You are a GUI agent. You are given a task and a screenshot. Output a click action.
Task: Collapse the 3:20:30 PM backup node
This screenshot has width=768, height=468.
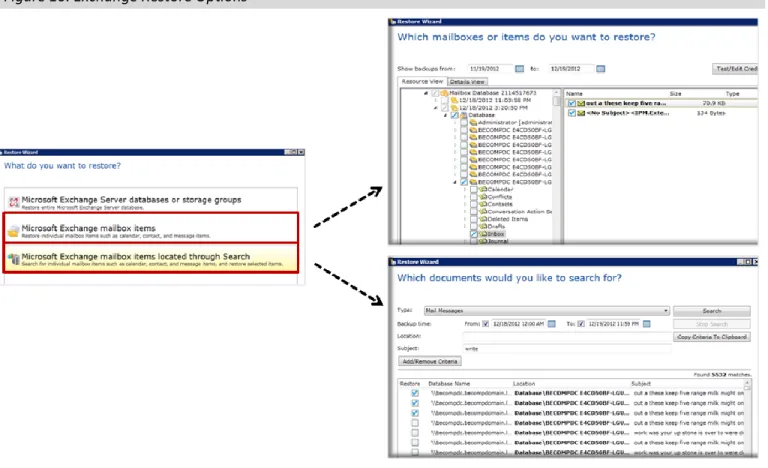tap(435, 108)
